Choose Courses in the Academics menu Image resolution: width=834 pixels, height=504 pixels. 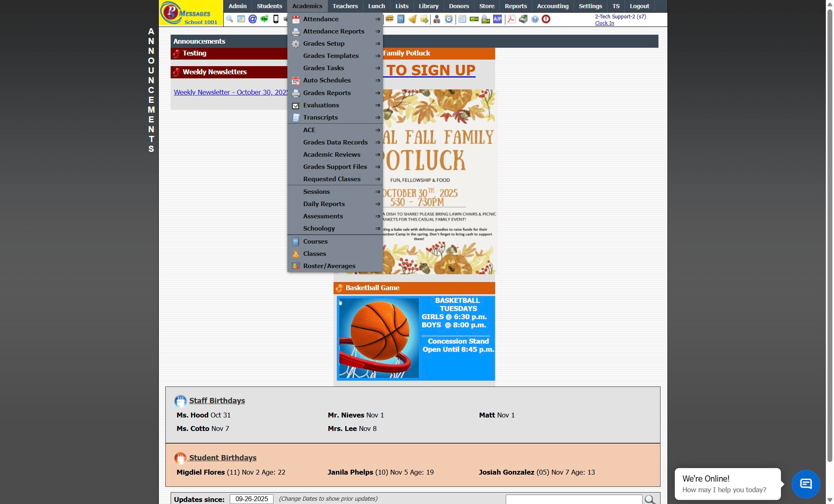[x=315, y=242]
